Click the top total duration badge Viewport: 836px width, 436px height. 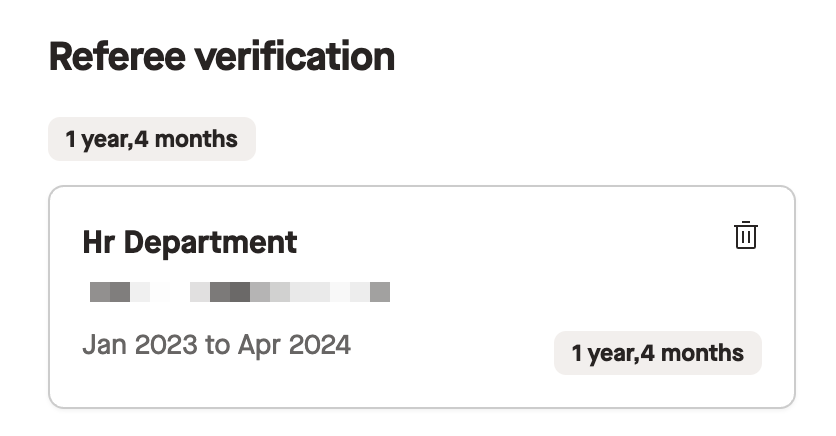tap(152, 139)
